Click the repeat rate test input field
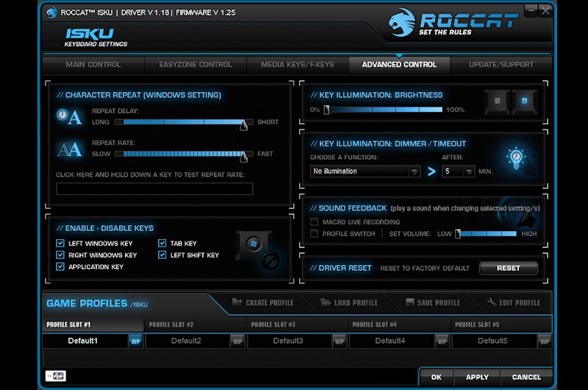 pyautogui.click(x=154, y=189)
